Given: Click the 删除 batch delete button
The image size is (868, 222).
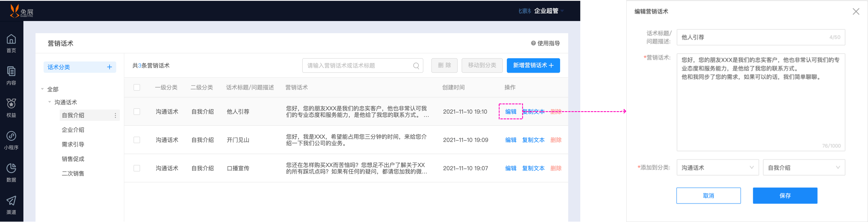Looking at the screenshot, I should tap(444, 66).
